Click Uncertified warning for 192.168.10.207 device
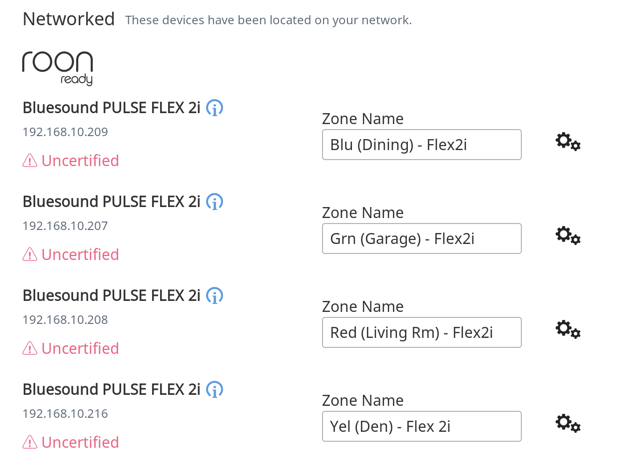Screen dimensions: 617x474 [x=71, y=255]
